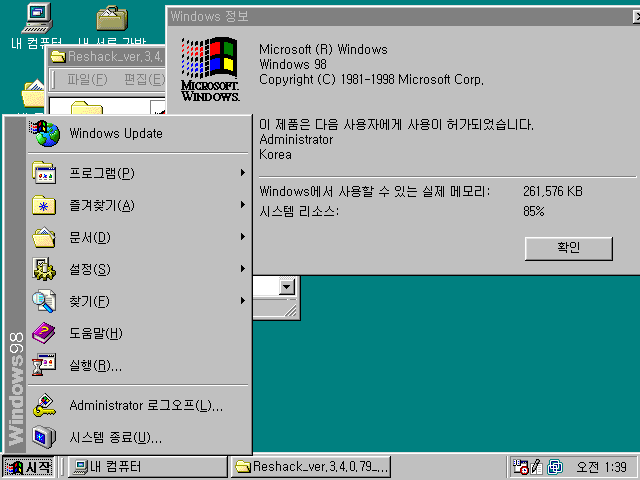
Task: Click the 문서 documents folder icon
Action: click(44, 237)
